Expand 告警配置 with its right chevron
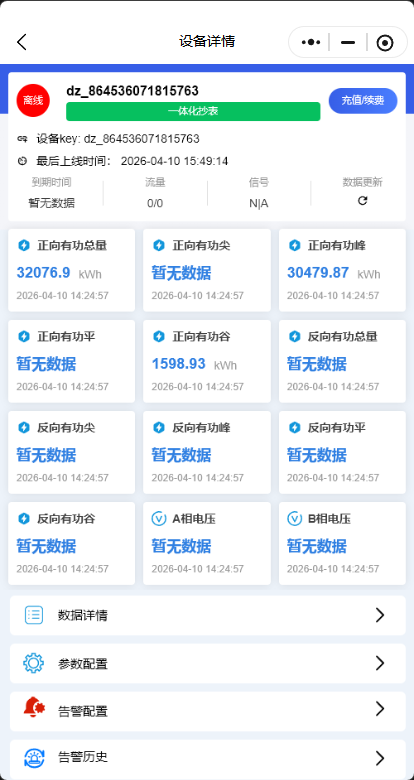This screenshot has height=780, width=414. point(380,709)
